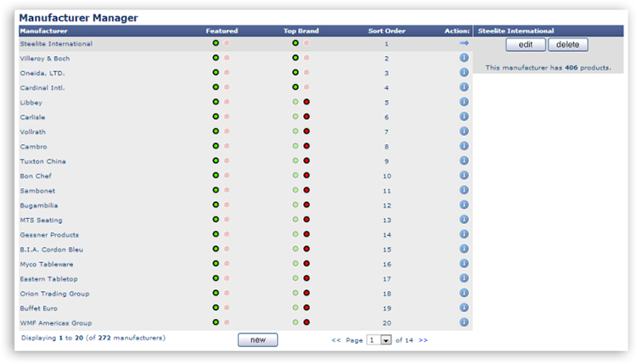Click the arrow icon for Steelite International
This screenshot has height=364, width=637.
click(464, 43)
